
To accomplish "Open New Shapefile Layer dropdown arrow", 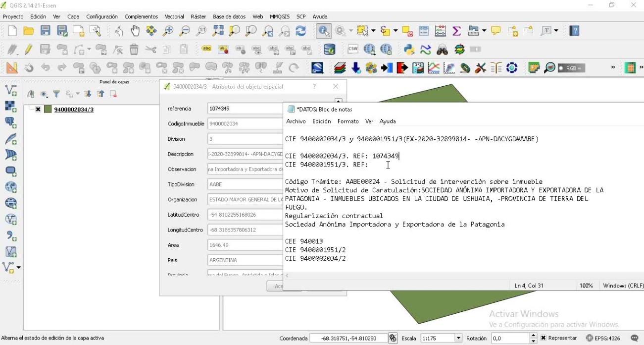I will point(18,268).
